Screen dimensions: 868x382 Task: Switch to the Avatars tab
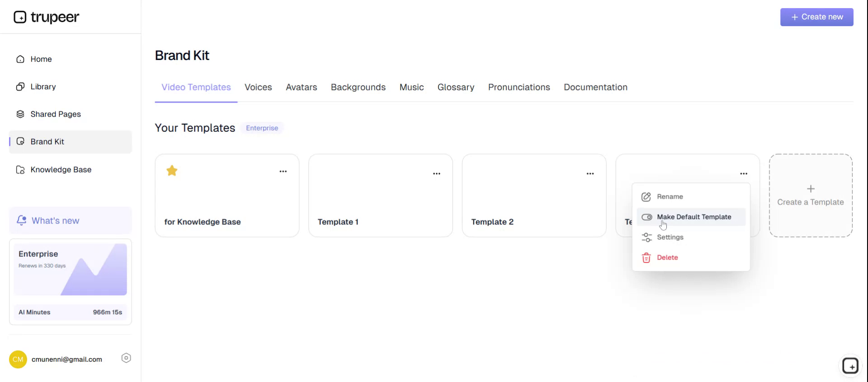[x=302, y=87]
